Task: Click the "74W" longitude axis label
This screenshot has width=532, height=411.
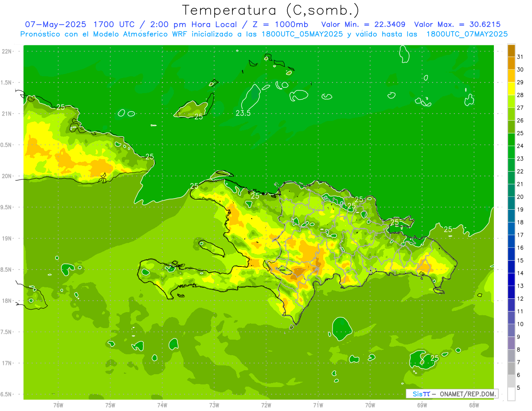Action: click(162, 405)
